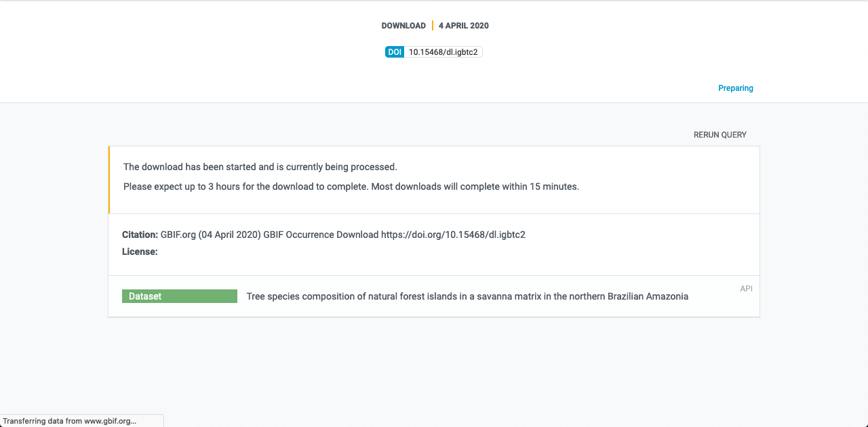Screen dimensions: 868x427
Task: Open the DOI link 10.15468/dl.igbtc2
Action: pos(443,52)
